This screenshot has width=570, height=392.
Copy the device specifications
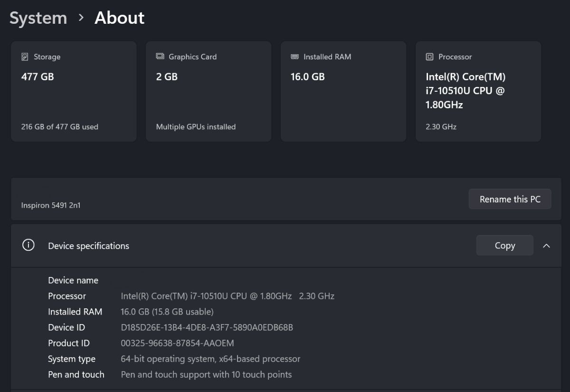tap(504, 246)
